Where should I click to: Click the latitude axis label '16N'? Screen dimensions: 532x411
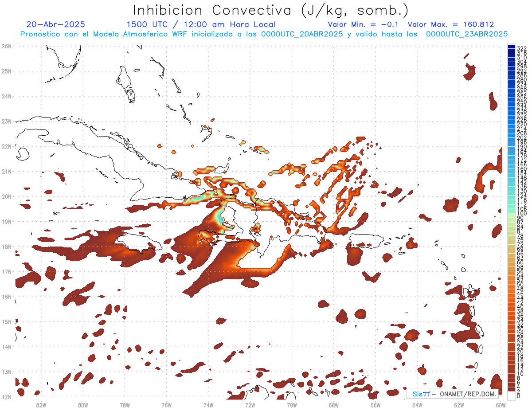(x=6, y=297)
